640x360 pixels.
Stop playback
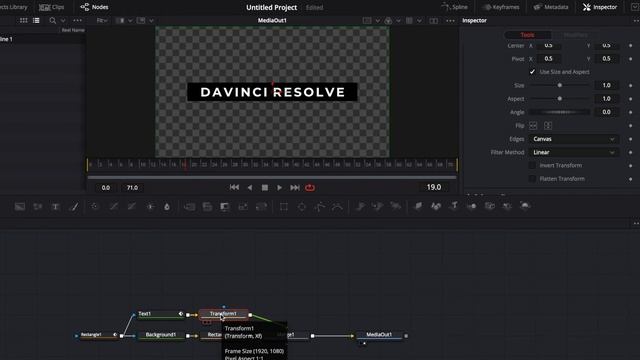pyautogui.click(x=265, y=187)
